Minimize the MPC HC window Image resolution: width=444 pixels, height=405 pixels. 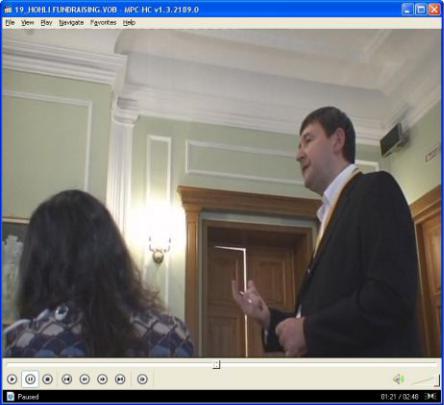click(407, 9)
